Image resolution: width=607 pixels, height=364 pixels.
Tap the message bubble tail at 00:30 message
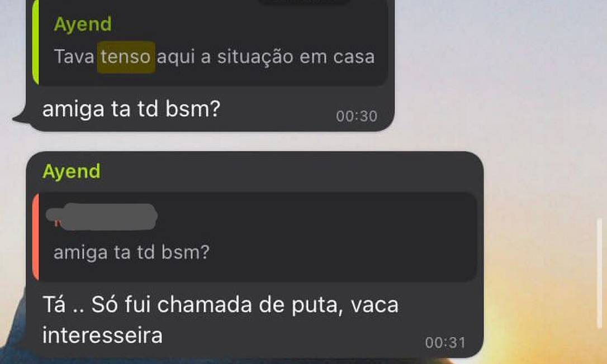21,118
